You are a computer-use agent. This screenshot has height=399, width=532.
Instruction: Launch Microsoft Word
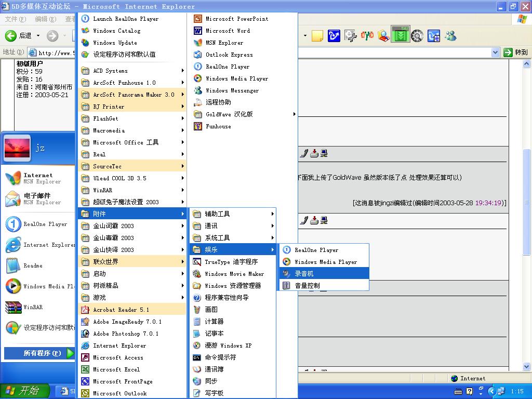[x=242, y=31]
